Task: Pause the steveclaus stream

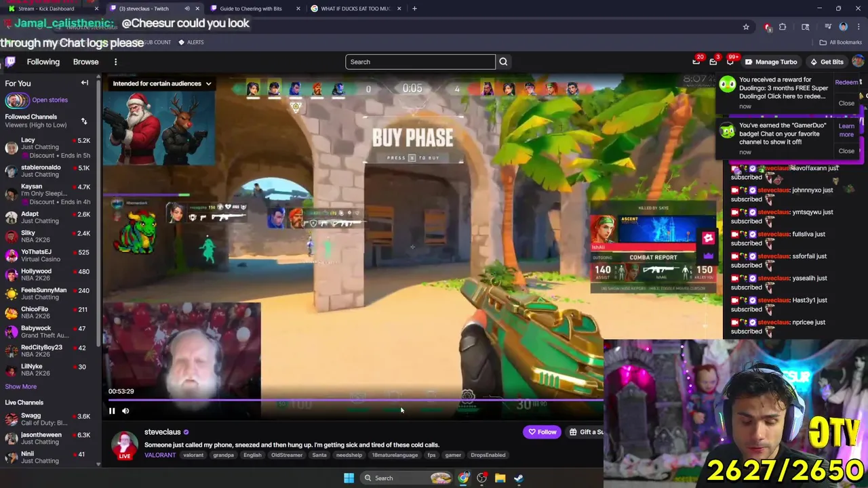Action: 112,411
